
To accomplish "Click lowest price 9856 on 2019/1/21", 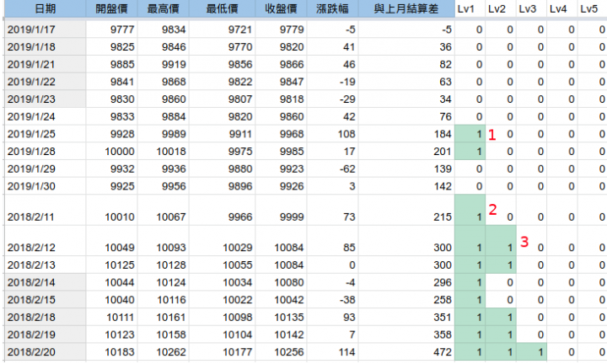I will 222,64.
